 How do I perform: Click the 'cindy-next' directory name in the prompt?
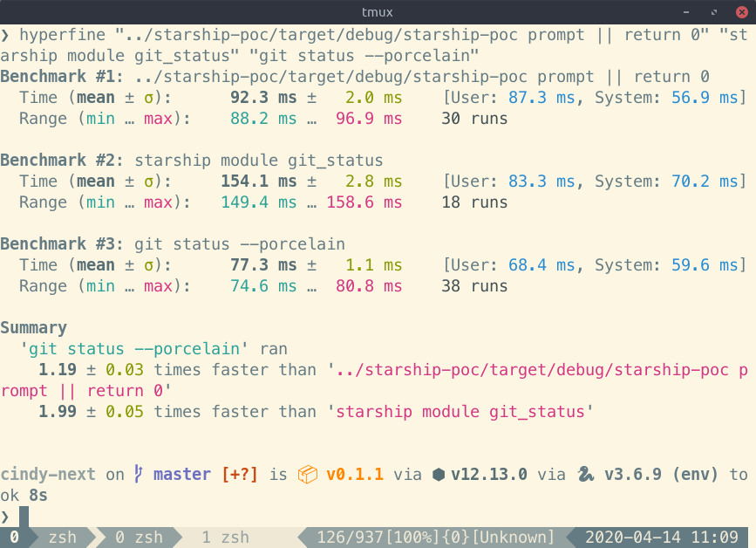click(x=48, y=475)
